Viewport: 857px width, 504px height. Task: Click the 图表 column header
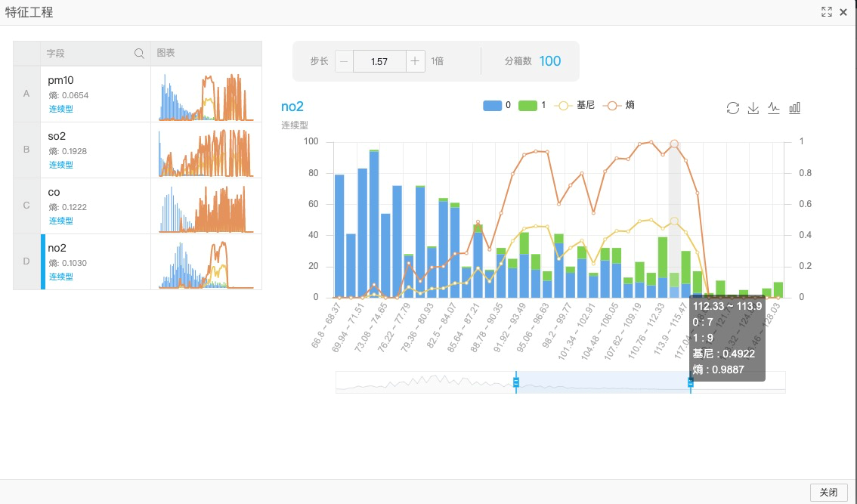coord(166,53)
